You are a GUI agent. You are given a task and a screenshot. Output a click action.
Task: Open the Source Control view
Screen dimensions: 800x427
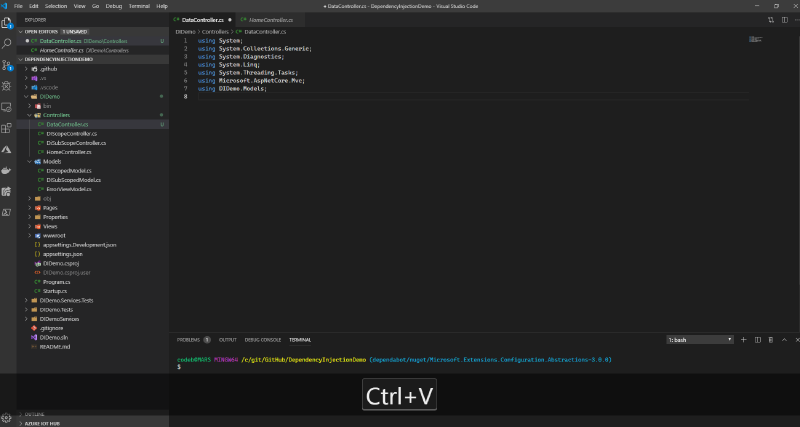pos(6,65)
